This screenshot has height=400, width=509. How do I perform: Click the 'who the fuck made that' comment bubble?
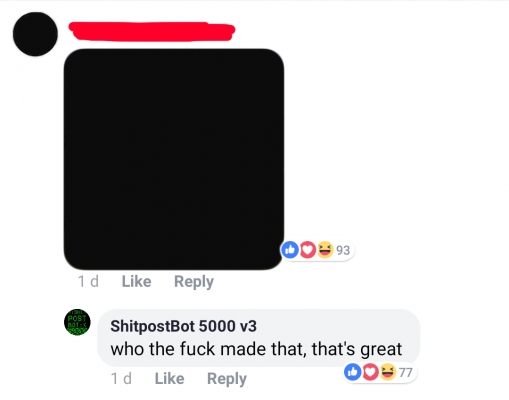pos(259,338)
